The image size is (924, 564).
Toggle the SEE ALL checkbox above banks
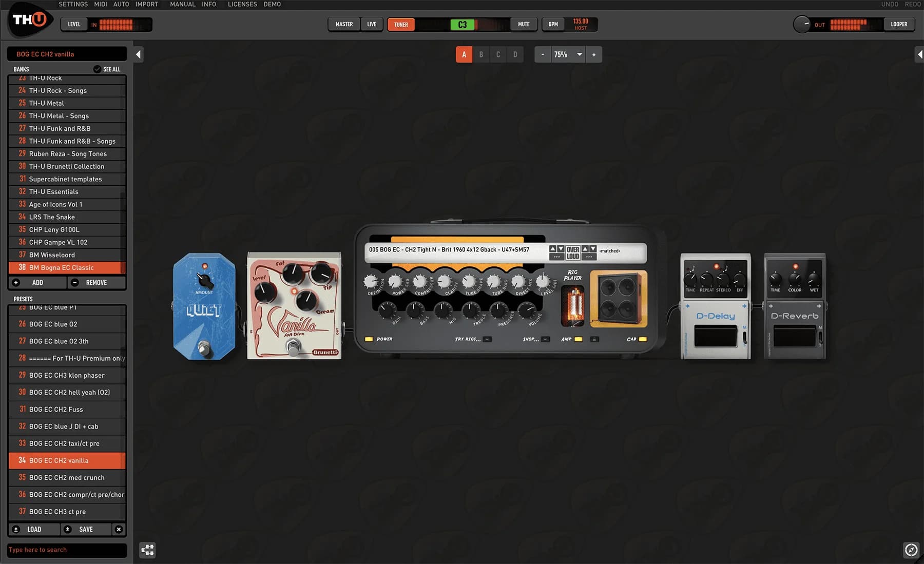(97, 69)
